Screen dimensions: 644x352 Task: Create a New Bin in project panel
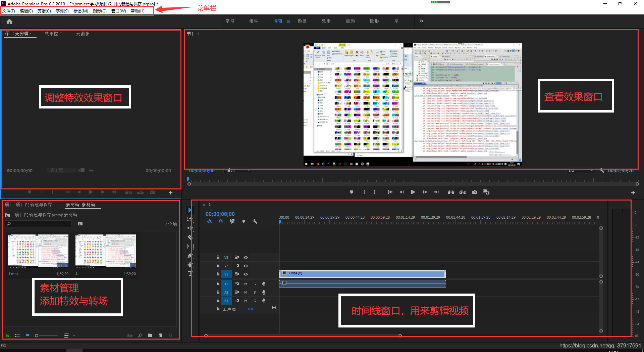point(150,336)
